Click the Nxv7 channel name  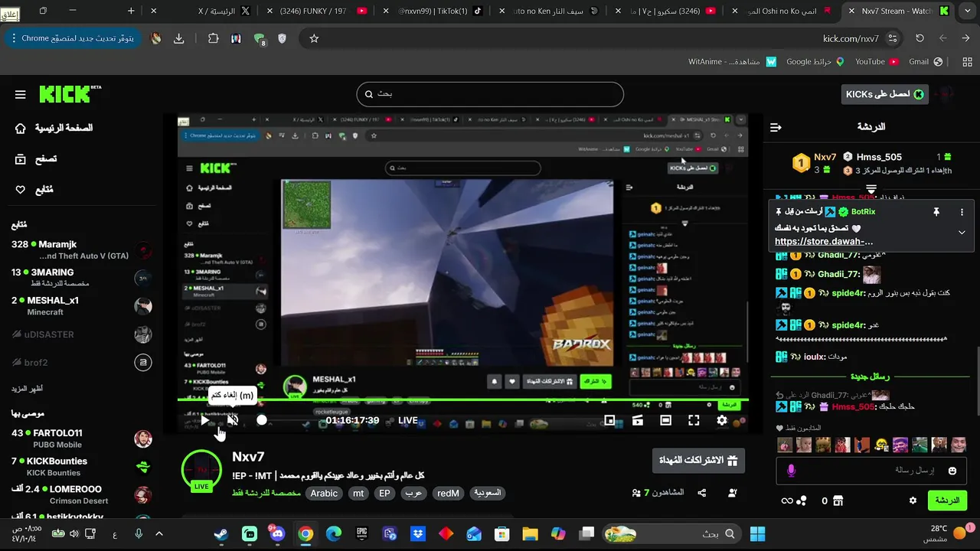coord(248,457)
